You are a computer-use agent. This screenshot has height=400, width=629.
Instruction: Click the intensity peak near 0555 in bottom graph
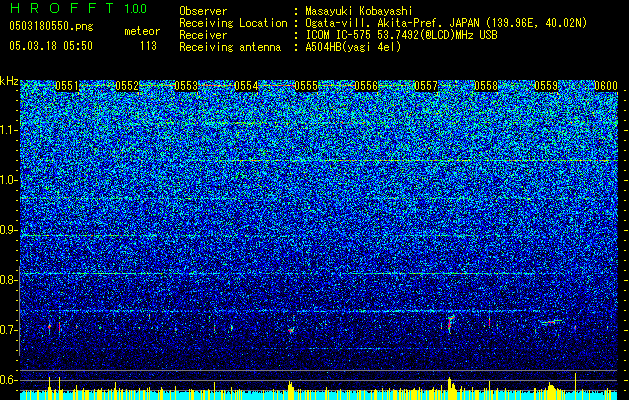click(290, 390)
